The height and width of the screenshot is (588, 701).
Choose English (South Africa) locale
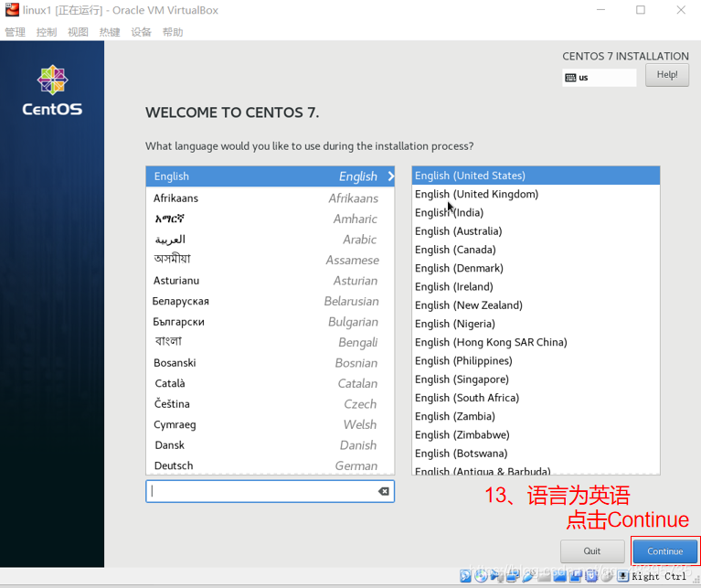click(536, 398)
